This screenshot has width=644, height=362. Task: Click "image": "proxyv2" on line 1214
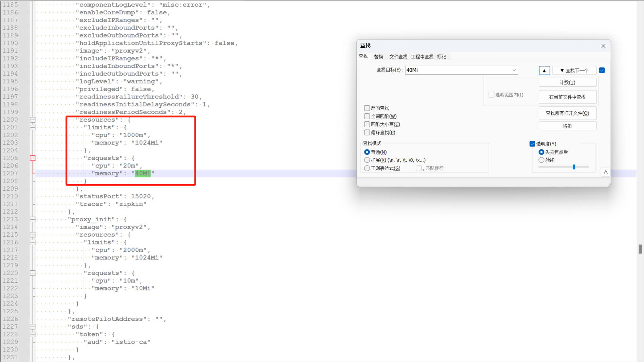pyautogui.click(x=113, y=227)
